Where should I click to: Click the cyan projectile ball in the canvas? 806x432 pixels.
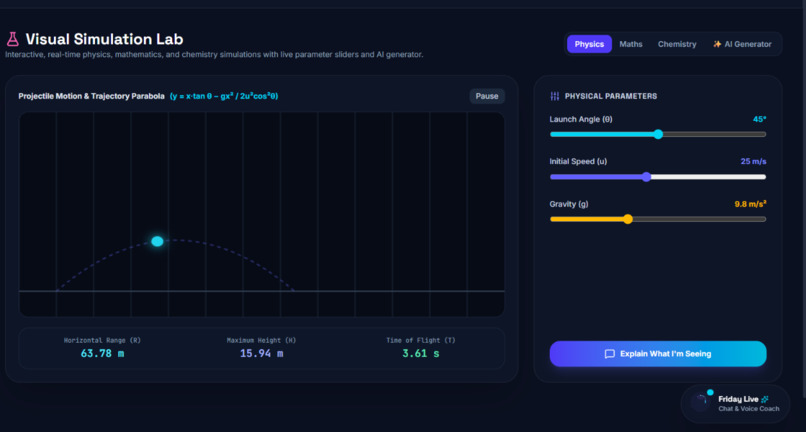tap(157, 241)
